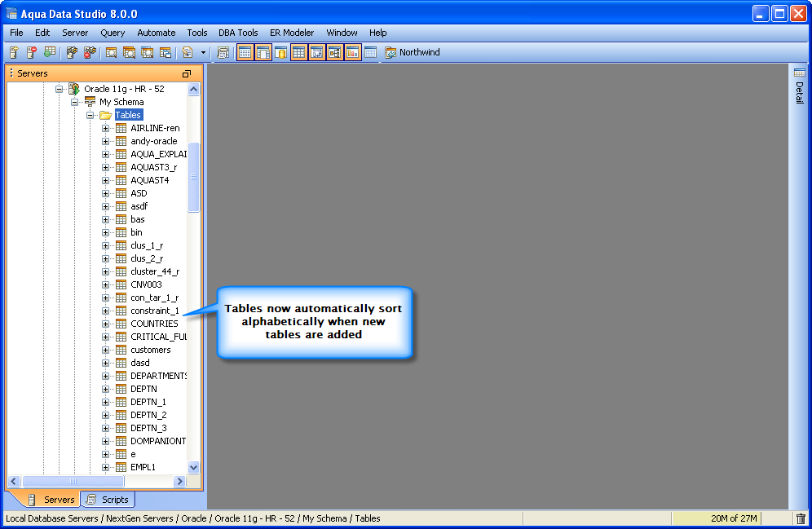Click the disconnect server icon with red badge
The image size is (812, 529).
90,52
